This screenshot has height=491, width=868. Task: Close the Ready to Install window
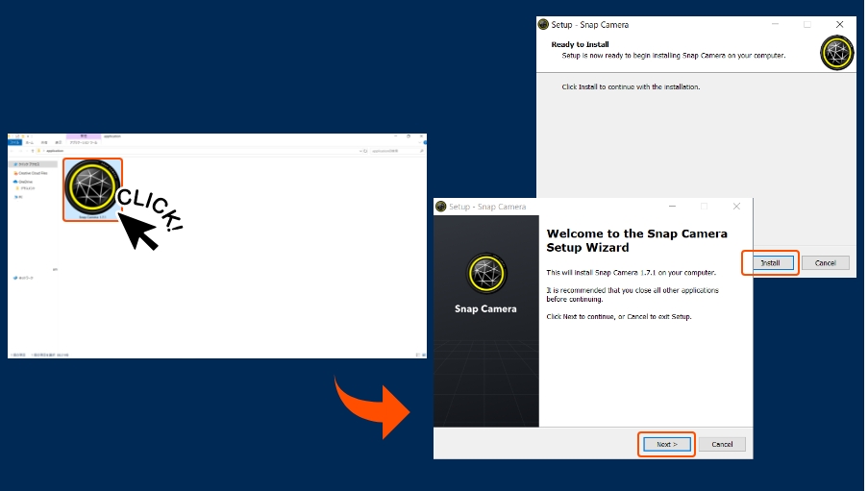[x=839, y=24]
